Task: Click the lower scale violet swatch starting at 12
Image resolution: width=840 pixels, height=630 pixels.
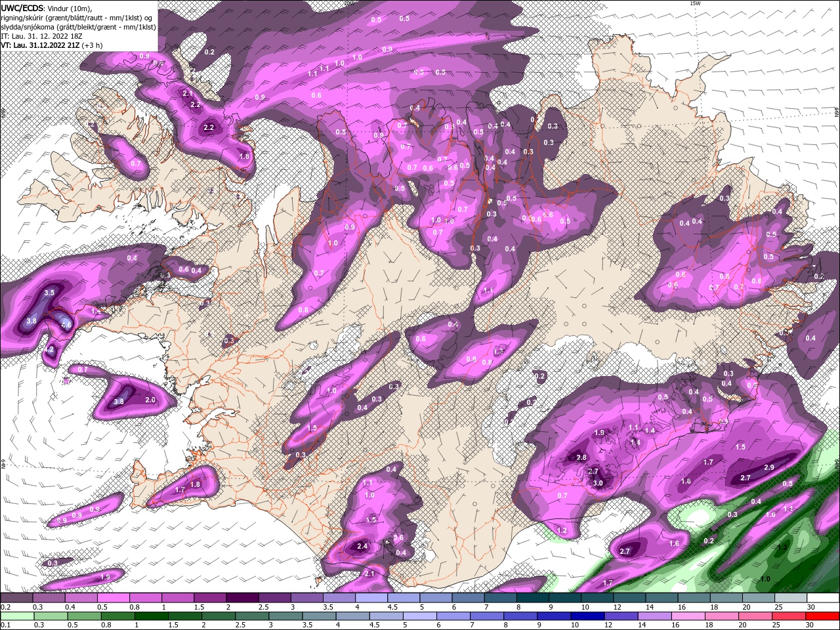Action: tap(621, 616)
